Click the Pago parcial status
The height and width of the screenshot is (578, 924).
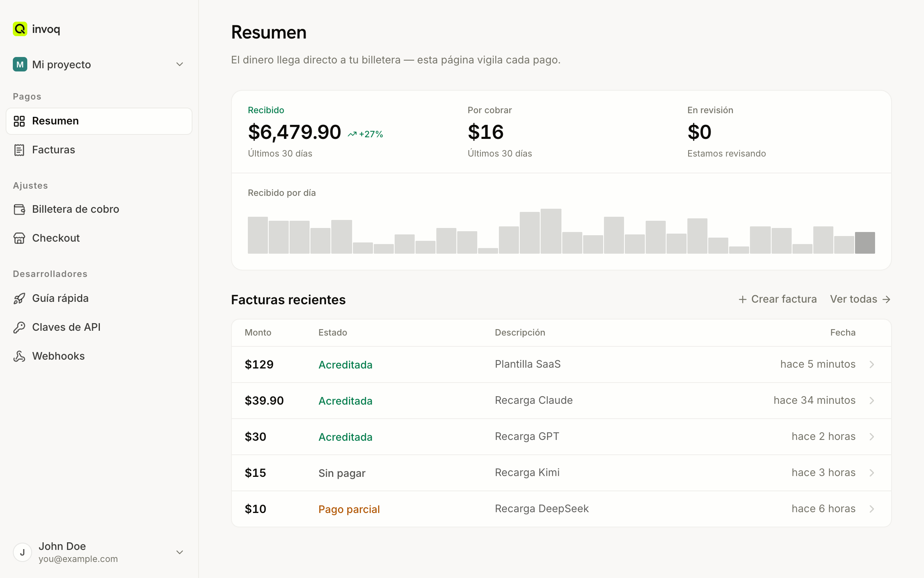pyautogui.click(x=349, y=509)
